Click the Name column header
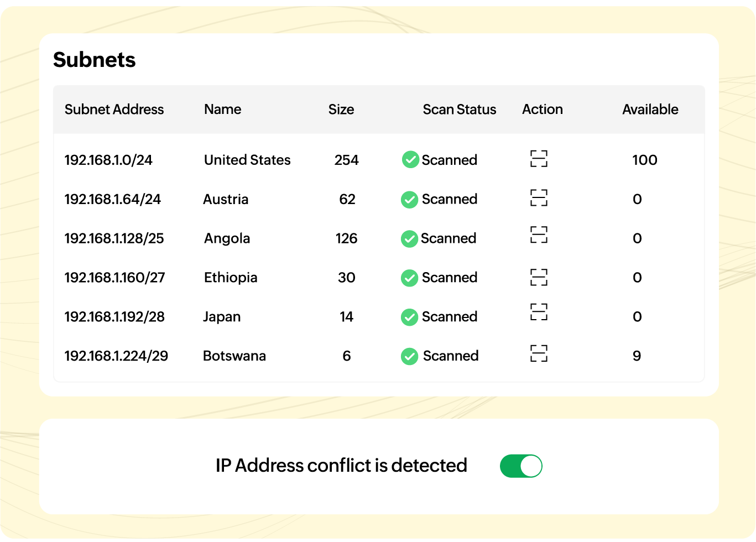756x542 pixels. click(x=222, y=110)
